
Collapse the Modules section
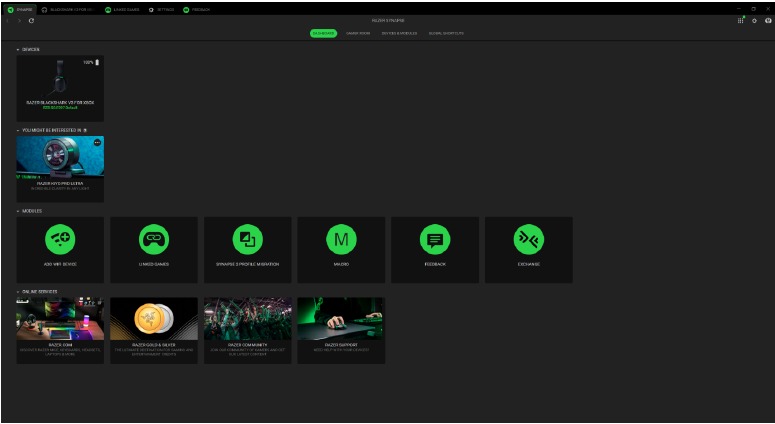(18, 211)
